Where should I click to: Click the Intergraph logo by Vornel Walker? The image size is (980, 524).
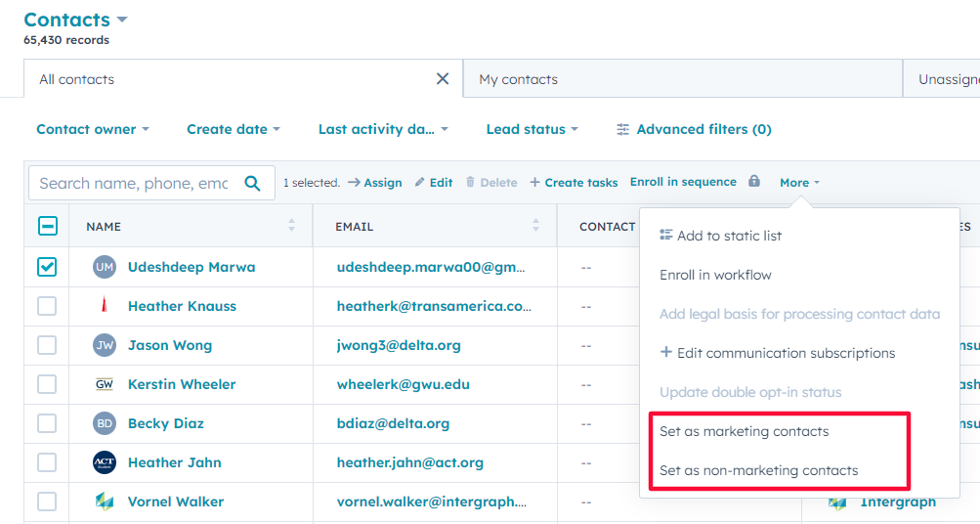[x=105, y=502]
